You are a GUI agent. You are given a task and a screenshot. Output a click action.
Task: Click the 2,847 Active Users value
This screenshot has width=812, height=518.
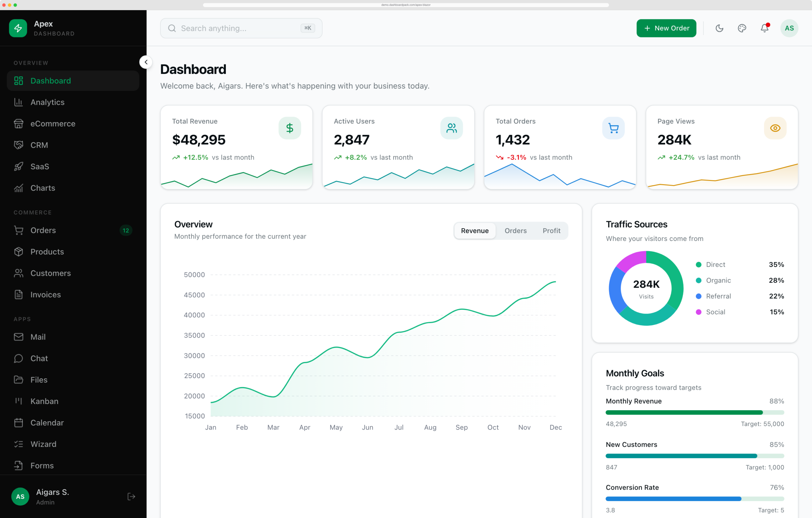(x=352, y=140)
